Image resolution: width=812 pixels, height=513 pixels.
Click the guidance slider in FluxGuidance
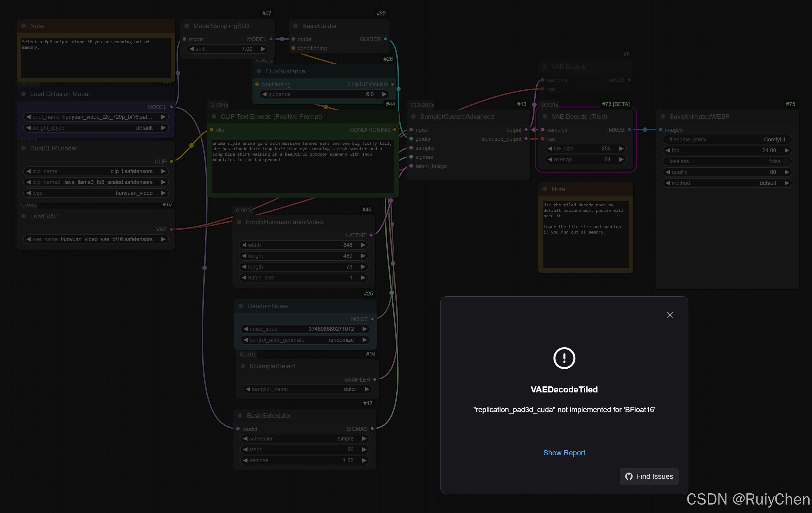(x=324, y=94)
